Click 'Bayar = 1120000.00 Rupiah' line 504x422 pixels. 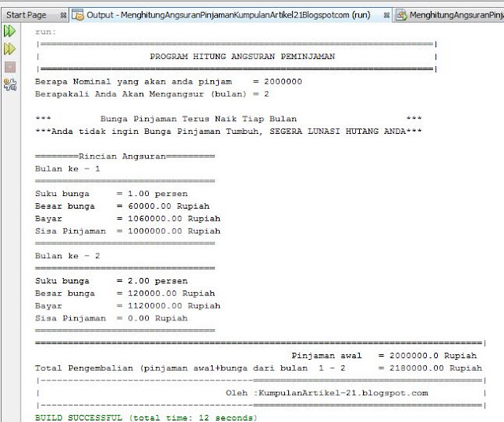(x=128, y=306)
